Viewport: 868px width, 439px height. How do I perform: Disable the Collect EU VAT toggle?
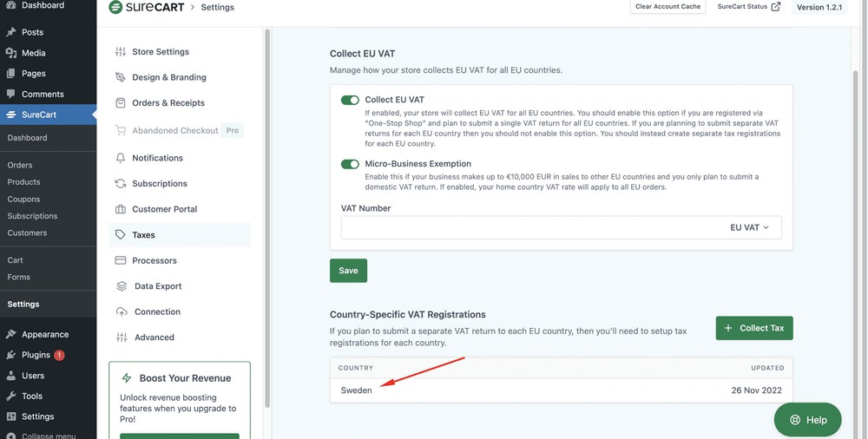350,100
